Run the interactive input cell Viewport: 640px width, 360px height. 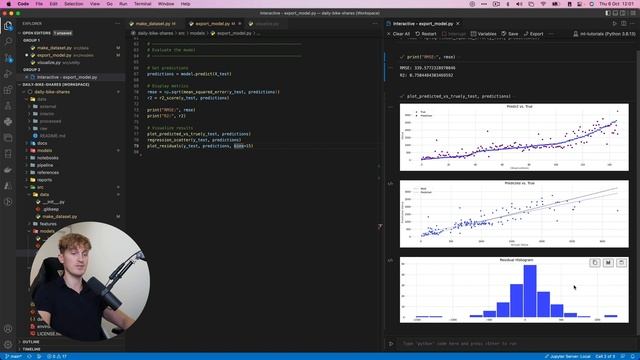[391, 344]
